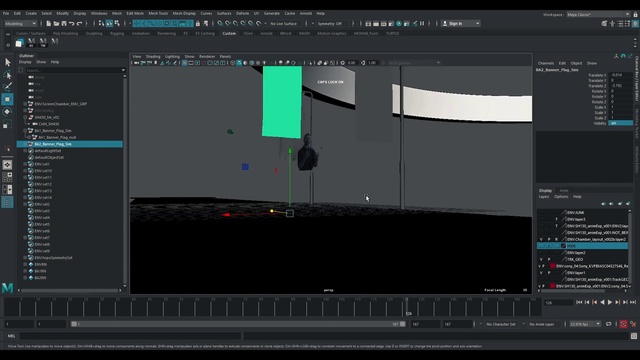Click the IPR render clock icon
This screenshot has width=640, height=360.
(399, 24)
